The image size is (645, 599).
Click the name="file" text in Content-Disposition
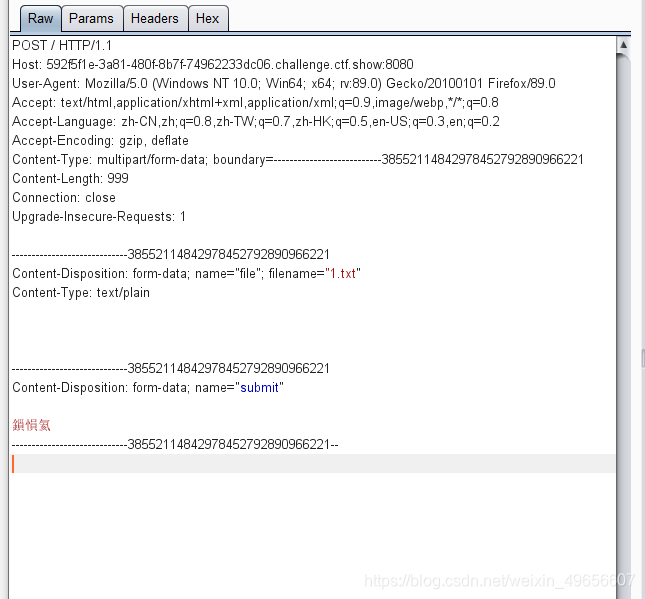point(229,274)
